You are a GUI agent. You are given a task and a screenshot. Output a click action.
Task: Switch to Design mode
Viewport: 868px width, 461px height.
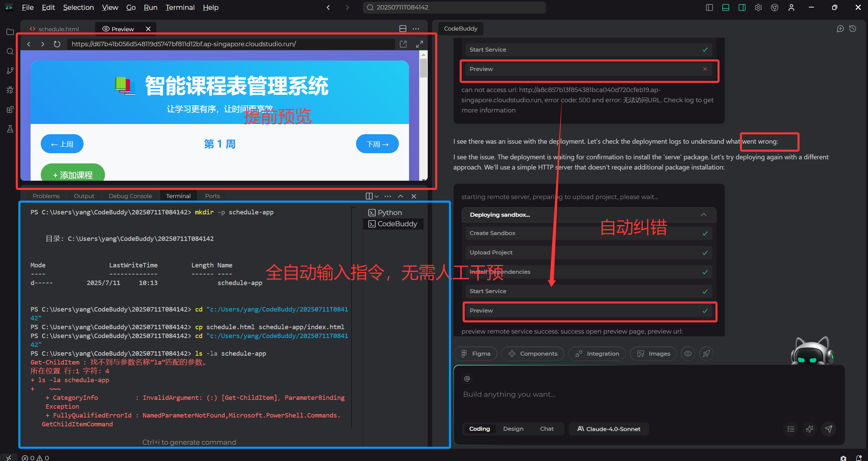coord(513,429)
